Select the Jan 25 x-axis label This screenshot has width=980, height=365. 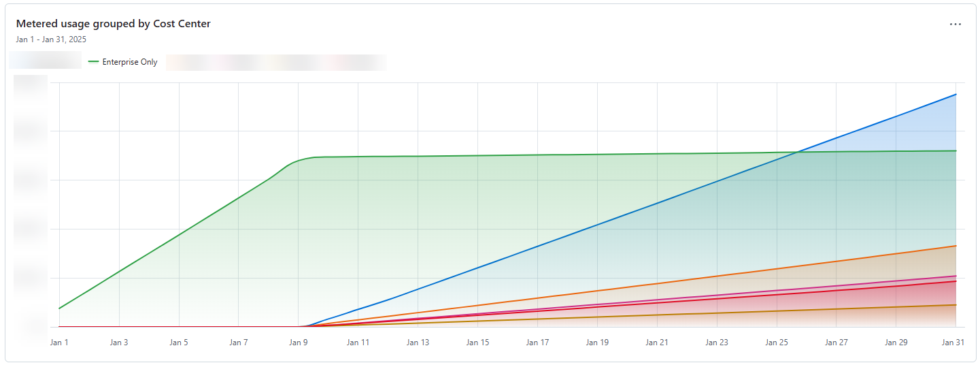tap(777, 343)
